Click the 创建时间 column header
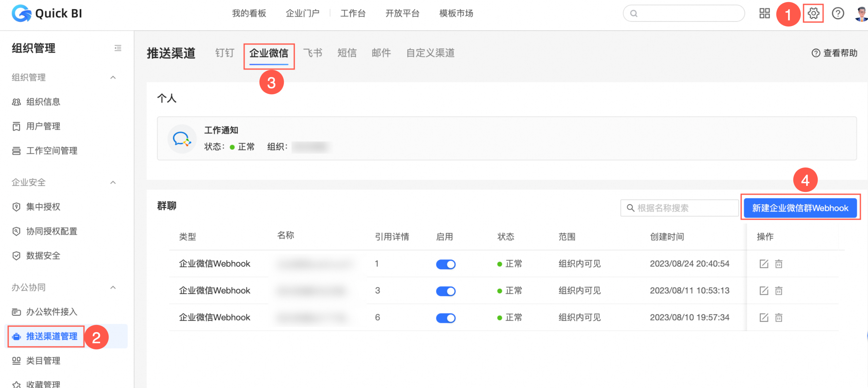 point(667,237)
